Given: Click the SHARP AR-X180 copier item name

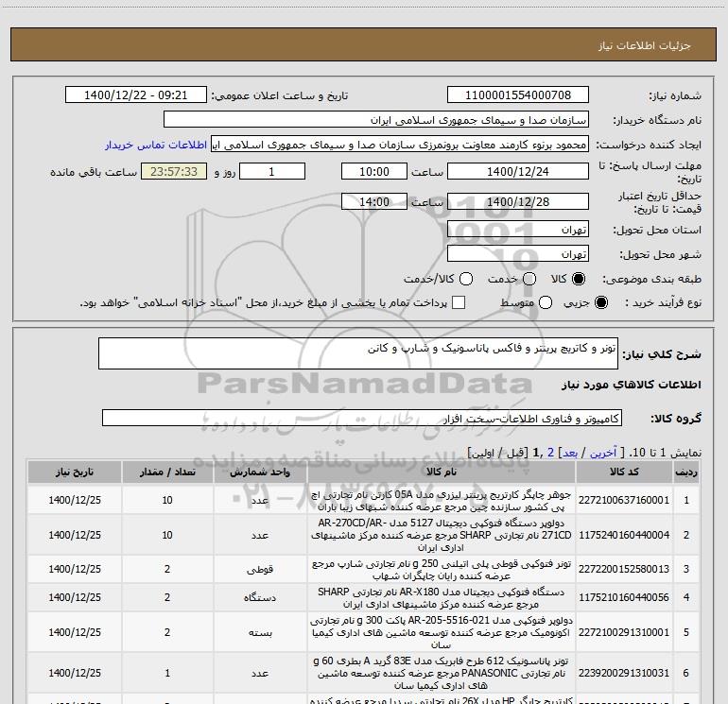Looking at the screenshot, I should [442, 598].
